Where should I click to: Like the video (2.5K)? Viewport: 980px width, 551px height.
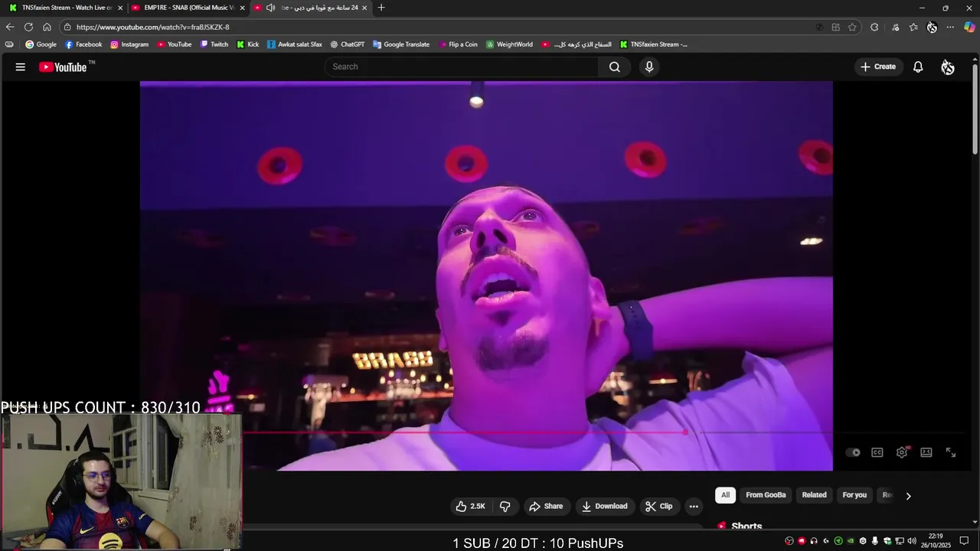[x=470, y=506]
